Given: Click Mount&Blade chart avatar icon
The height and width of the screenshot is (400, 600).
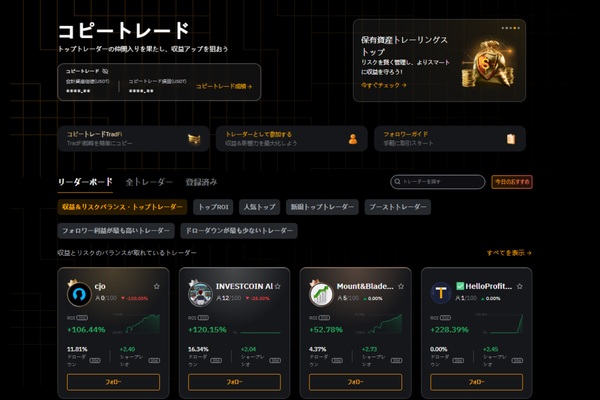Looking at the screenshot, I should coord(321,294).
